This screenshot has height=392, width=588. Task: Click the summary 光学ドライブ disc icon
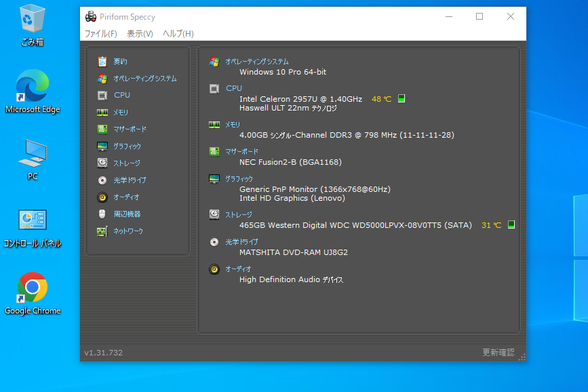click(x=214, y=242)
